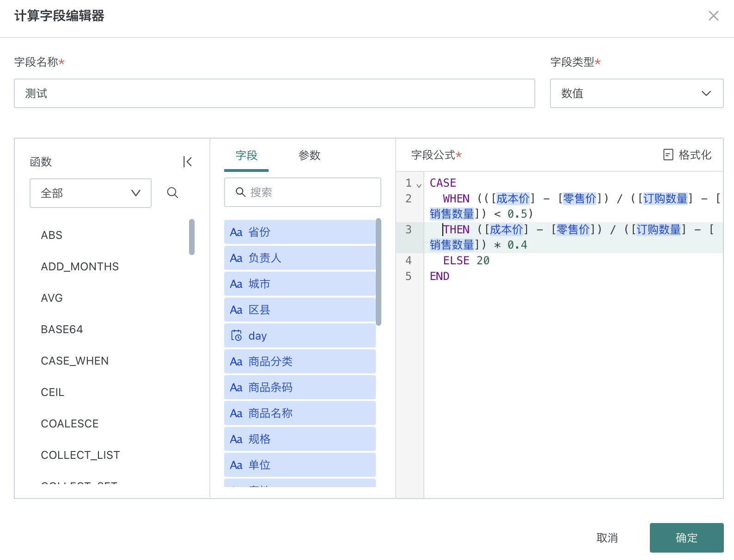Click the 字段名称 input containing 测试

click(275, 93)
